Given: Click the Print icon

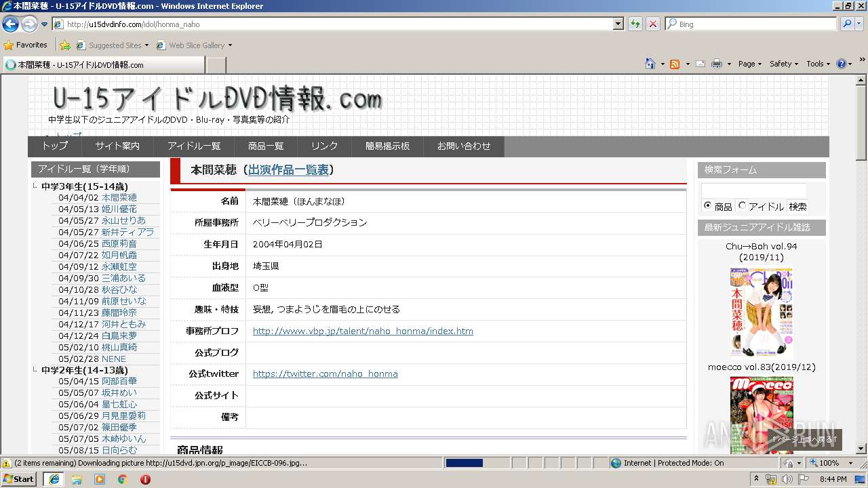Looking at the screenshot, I should tap(717, 64).
